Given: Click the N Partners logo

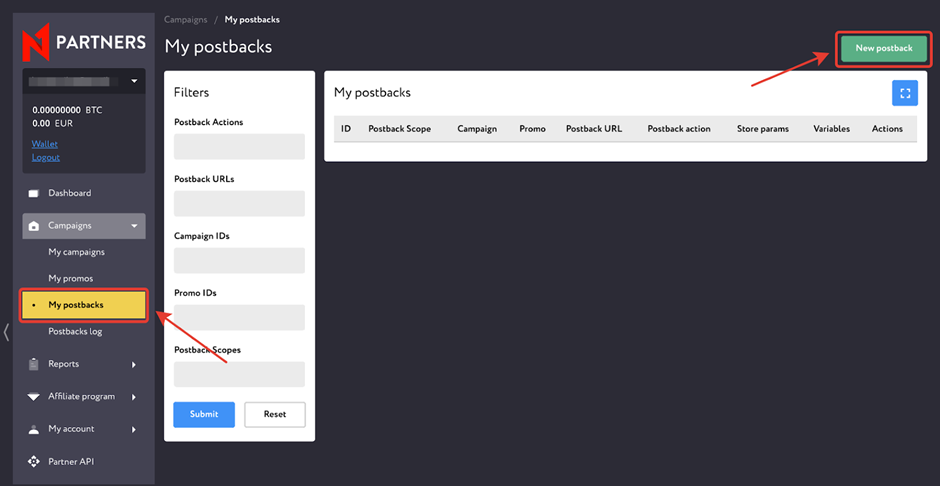Looking at the screenshot, I should click(84, 42).
